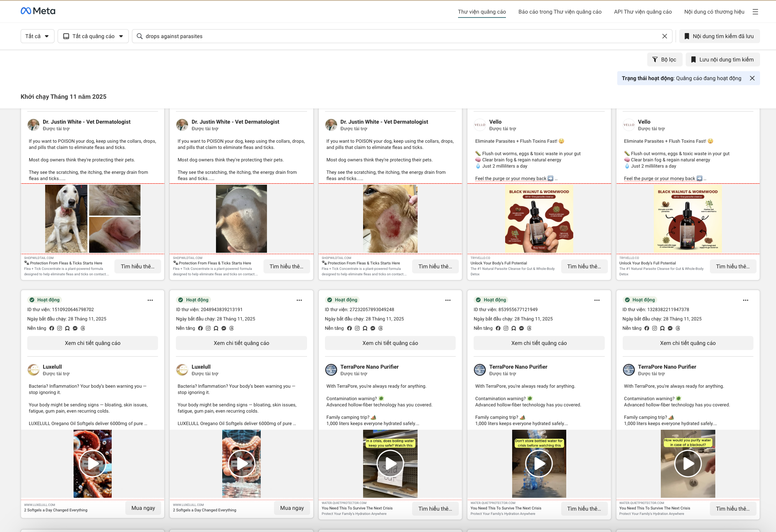This screenshot has width=776, height=532.
Task: Click Lưu nội dung tìm kiếm button
Action: [x=722, y=59]
